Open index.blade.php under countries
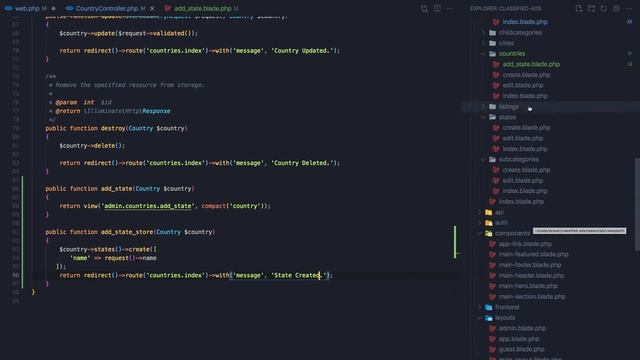The height and width of the screenshot is (360, 640). point(525,96)
